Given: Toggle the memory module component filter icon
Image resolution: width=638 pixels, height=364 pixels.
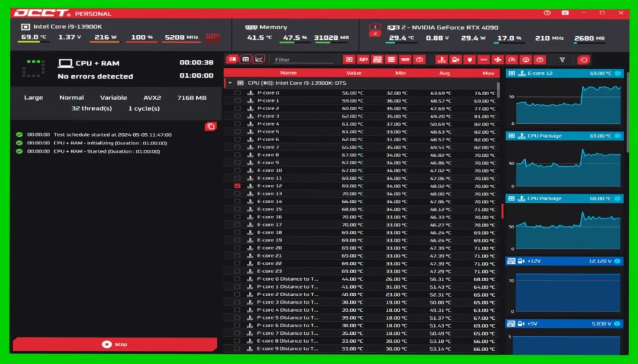Looking at the screenshot, I should click(x=405, y=60).
